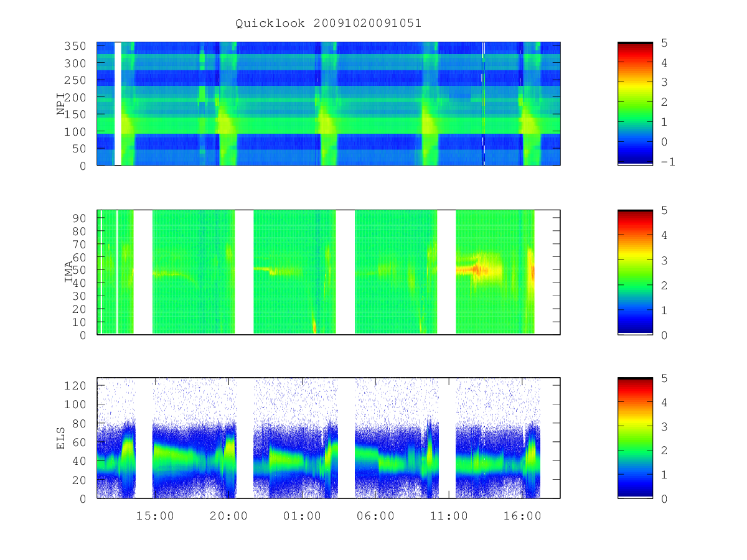
Task: Click the 11:00 time tick label
Action: click(x=449, y=516)
